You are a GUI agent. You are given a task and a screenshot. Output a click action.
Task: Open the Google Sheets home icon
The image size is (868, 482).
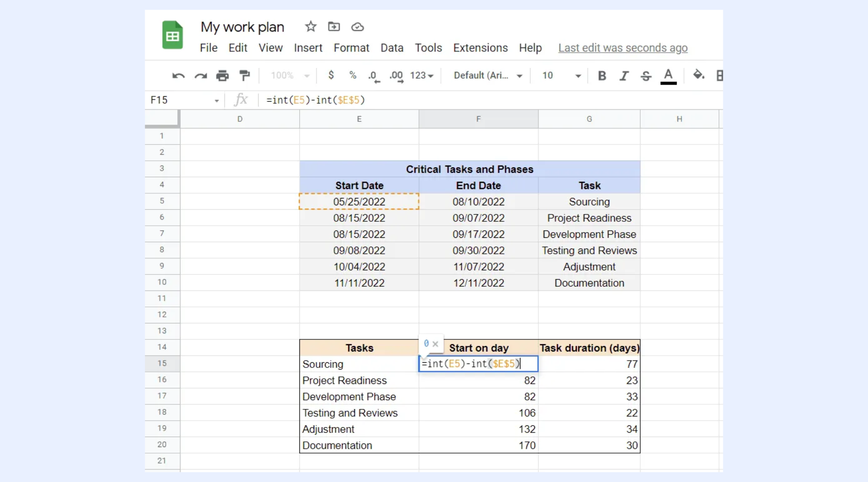(172, 35)
